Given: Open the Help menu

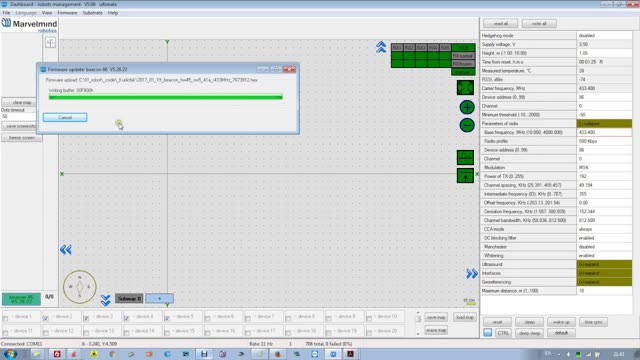Looking at the screenshot, I should 113,13.
